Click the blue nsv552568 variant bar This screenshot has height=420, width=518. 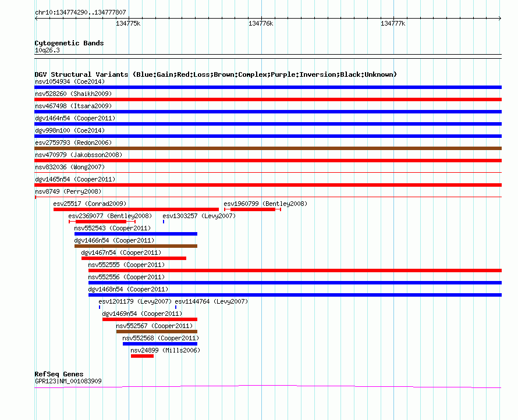[160, 344]
